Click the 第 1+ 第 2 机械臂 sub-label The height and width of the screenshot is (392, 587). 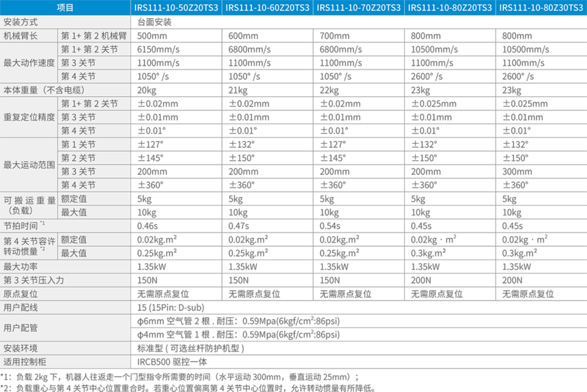click(94, 36)
